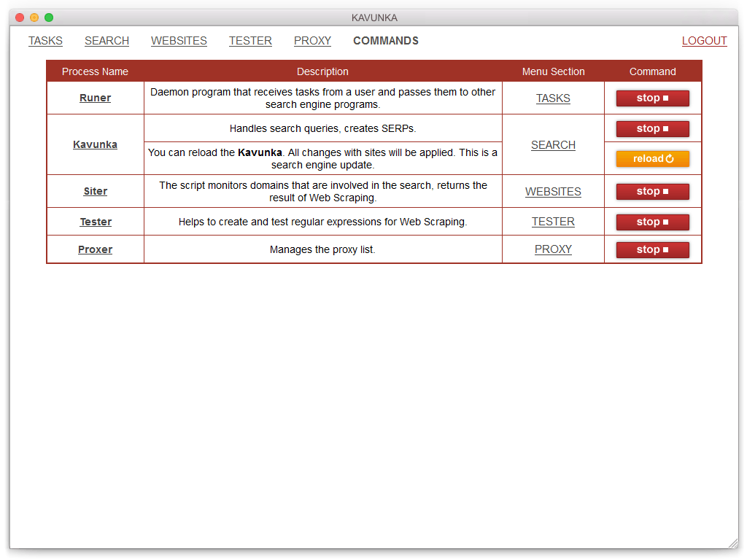Open the Runer process name link
The height and width of the screenshot is (560, 747).
95,98
